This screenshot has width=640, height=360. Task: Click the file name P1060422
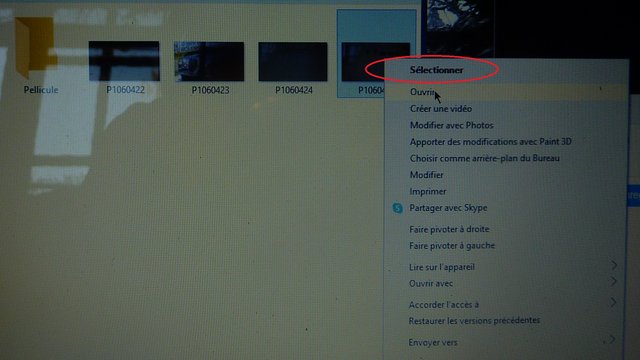click(125, 90)
